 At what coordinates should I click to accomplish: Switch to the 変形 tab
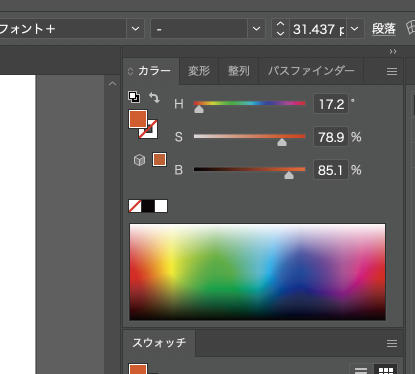(199, 71)
